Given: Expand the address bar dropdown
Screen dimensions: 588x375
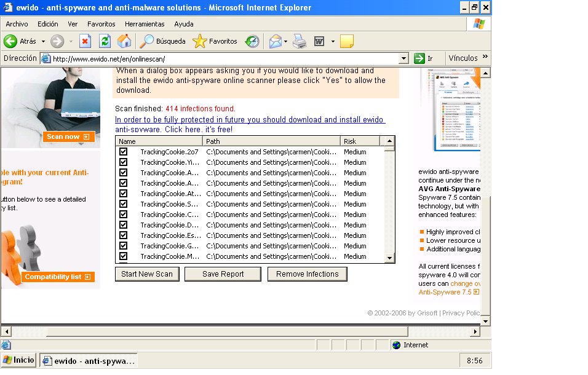Looking at the screenshot, I should tap(403, 58).
